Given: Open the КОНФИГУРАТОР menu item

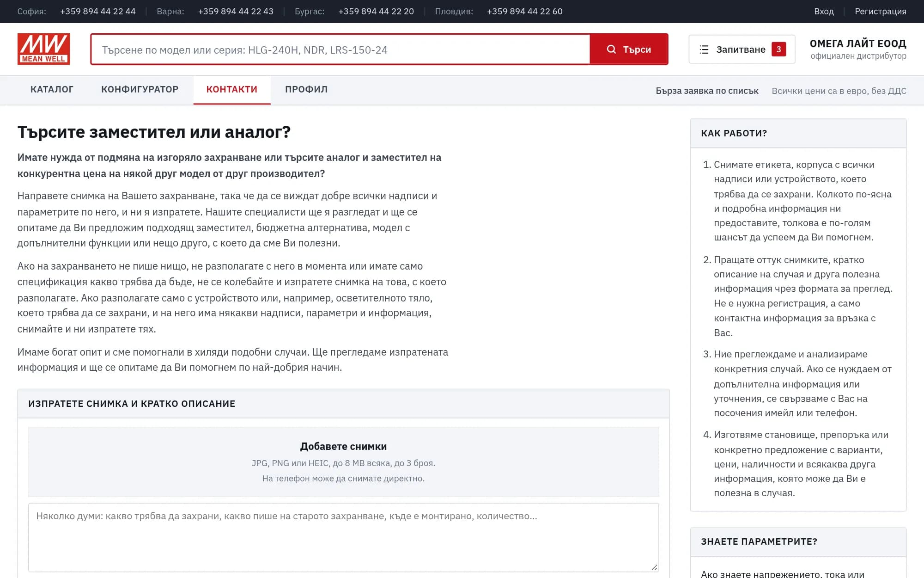Looking at the screenshot, I should [140, 89].
